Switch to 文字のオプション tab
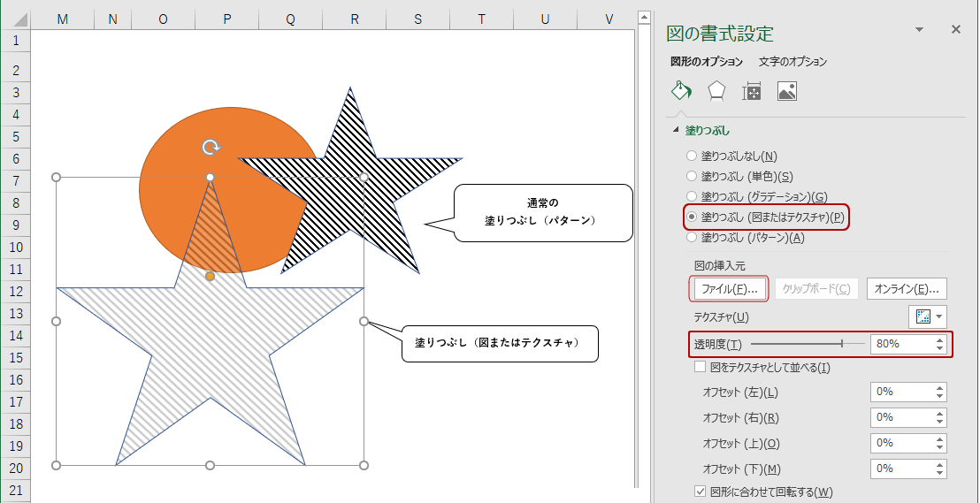The image size is (980, 503). pos(792,61)
